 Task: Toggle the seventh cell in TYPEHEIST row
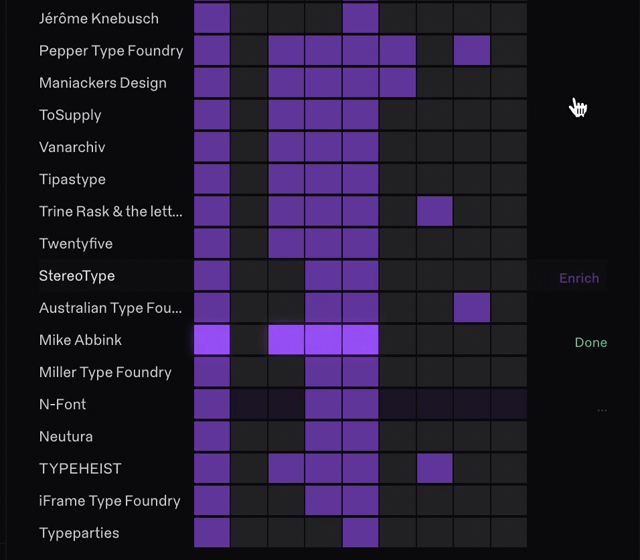[435, 468]
